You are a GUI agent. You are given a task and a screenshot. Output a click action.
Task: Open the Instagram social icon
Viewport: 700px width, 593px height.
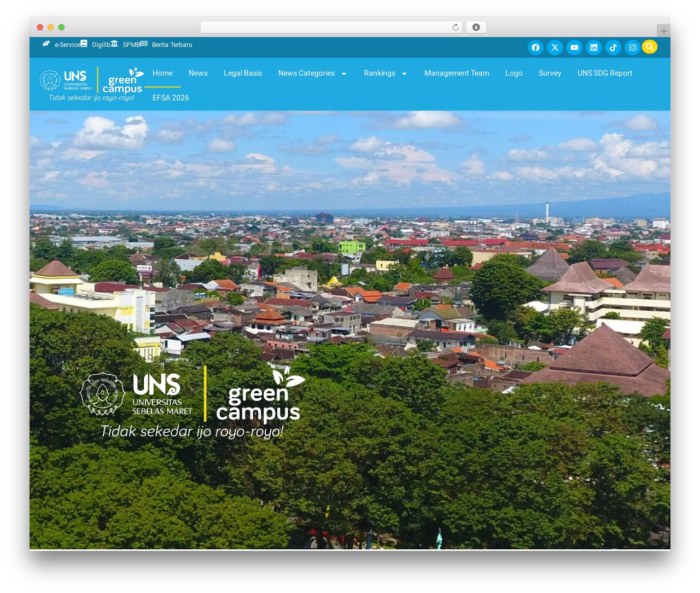click(x=633, y=48)
